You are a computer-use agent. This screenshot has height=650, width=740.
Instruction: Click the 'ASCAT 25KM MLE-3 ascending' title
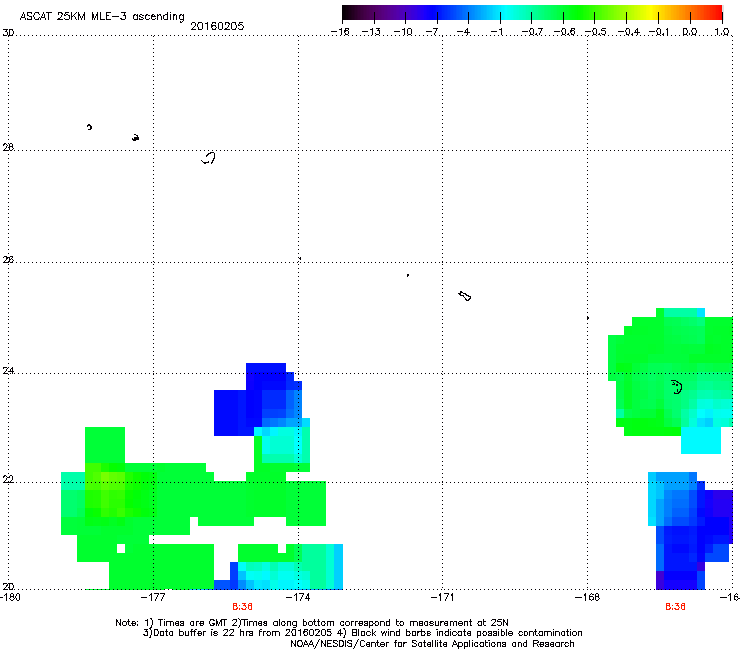pos(102,16)
